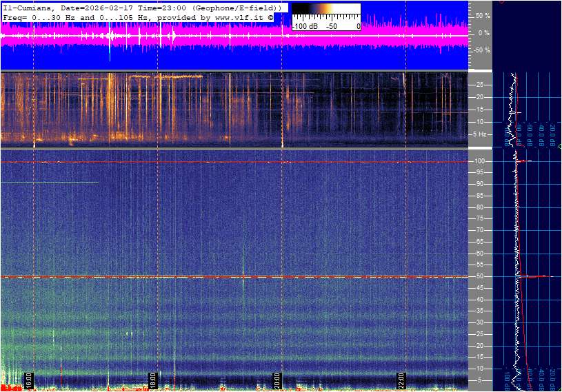
Task: Select the 20:00 time marker
Action: pos(277,380)
